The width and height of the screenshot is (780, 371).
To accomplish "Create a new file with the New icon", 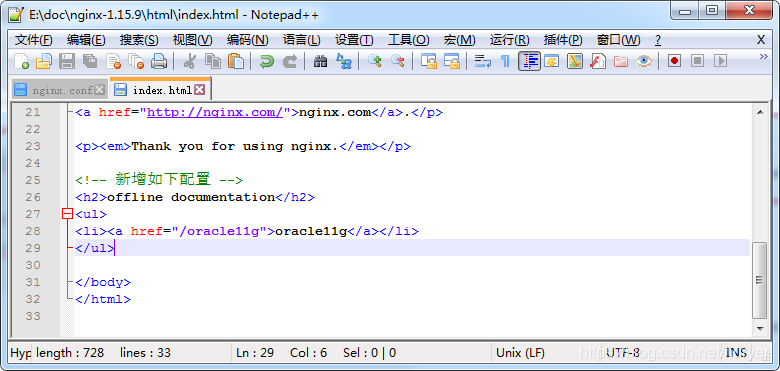I will pos(21,61).
